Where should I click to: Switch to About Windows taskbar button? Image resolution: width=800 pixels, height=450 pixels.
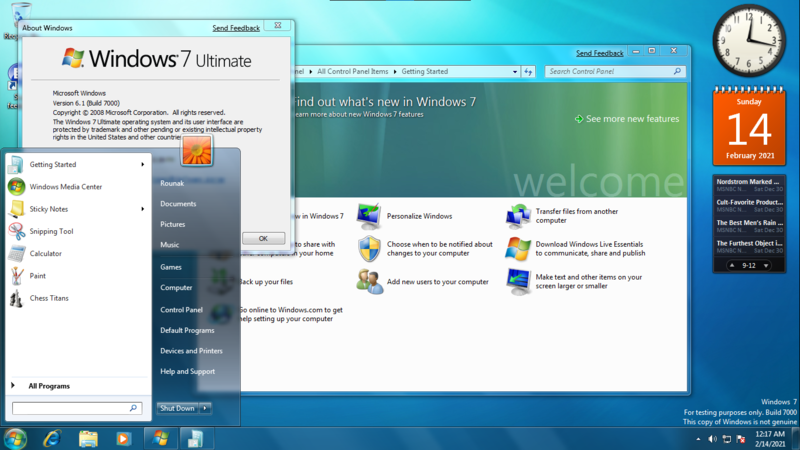click(x=160, y=439)
